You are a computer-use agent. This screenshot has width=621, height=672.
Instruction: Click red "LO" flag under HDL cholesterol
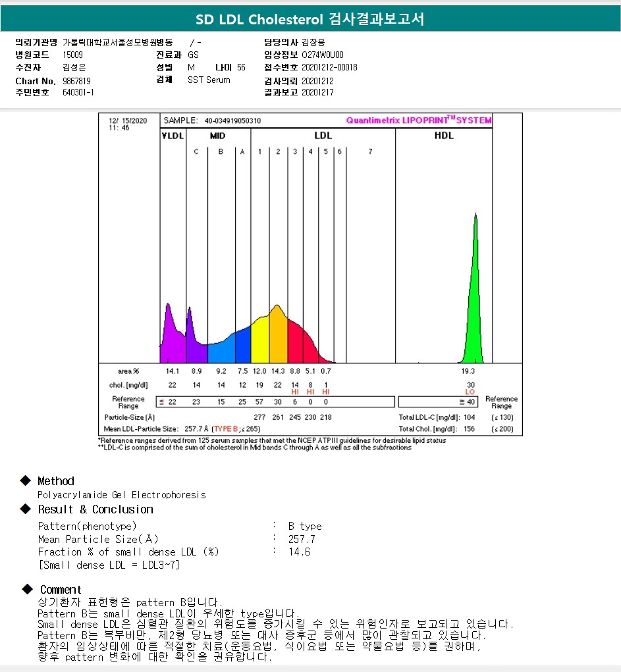click(470, 392)
